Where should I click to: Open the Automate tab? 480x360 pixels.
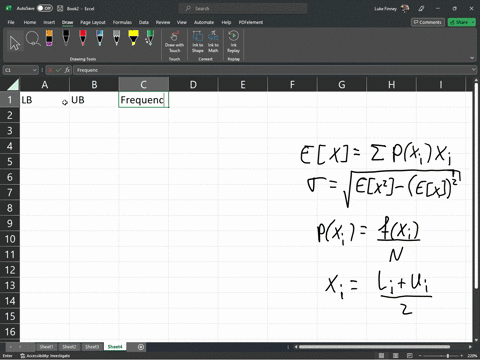[x=204, y=22]
